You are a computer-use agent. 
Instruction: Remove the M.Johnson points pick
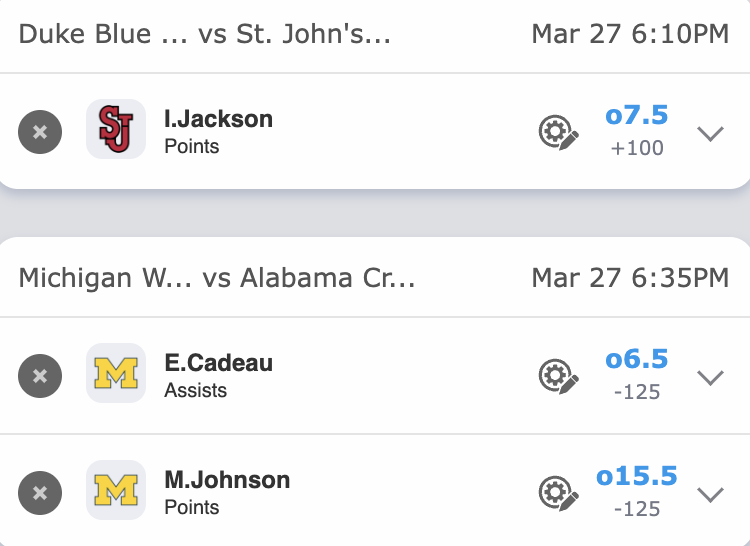pos(40,493)
